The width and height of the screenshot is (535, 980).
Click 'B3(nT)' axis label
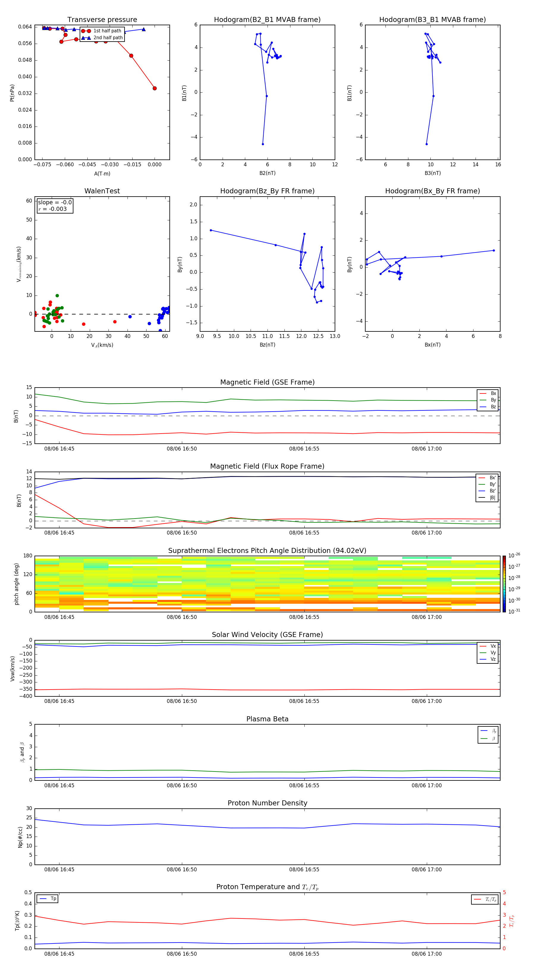point(432,173)
